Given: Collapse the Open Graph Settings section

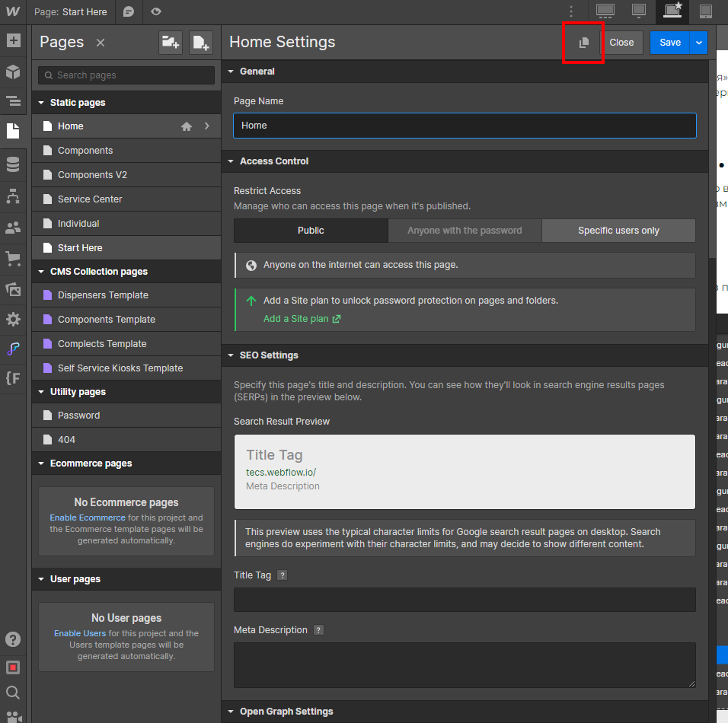Looking at the screenshot, I should [x=231, y=712].
